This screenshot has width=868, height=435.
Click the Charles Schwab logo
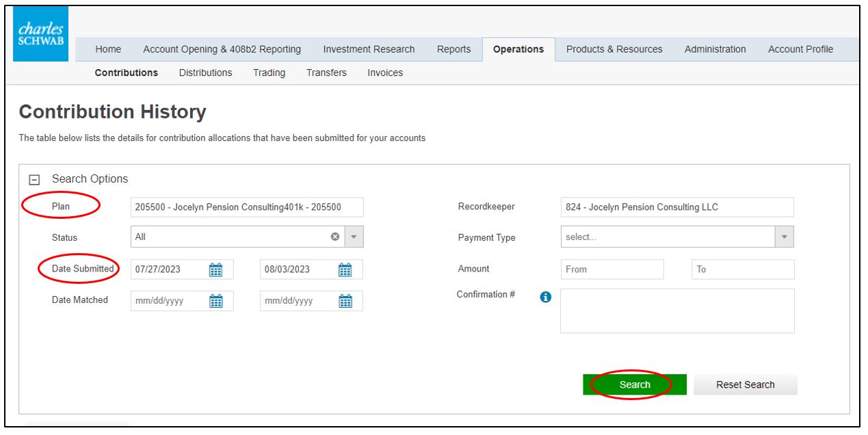coord(41,34)
